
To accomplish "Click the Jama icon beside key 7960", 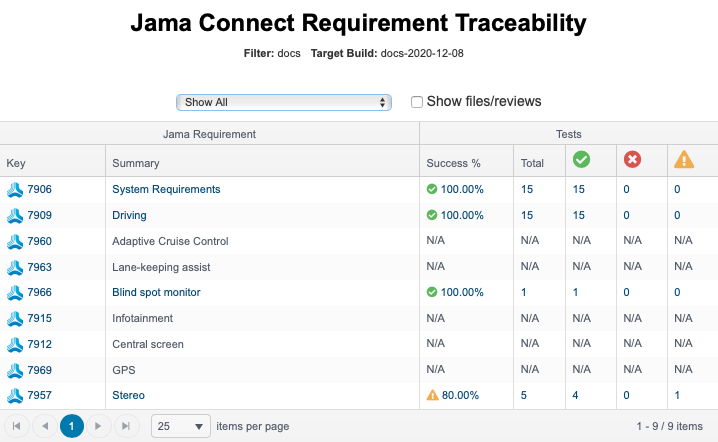I will (15, 241).
